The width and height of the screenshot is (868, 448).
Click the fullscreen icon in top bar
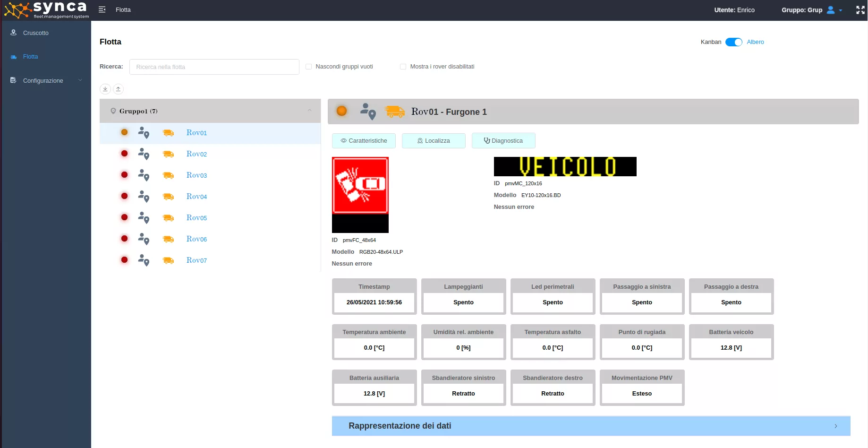860,10
